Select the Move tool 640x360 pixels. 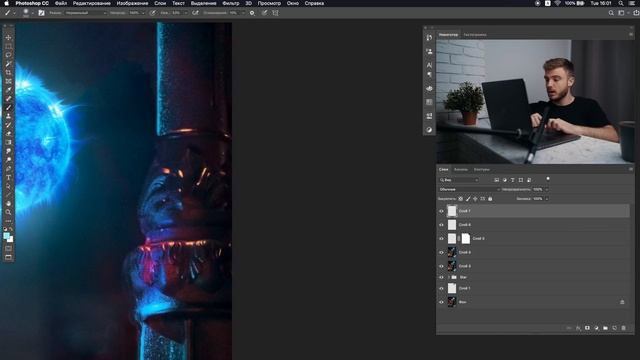point(8,38)
